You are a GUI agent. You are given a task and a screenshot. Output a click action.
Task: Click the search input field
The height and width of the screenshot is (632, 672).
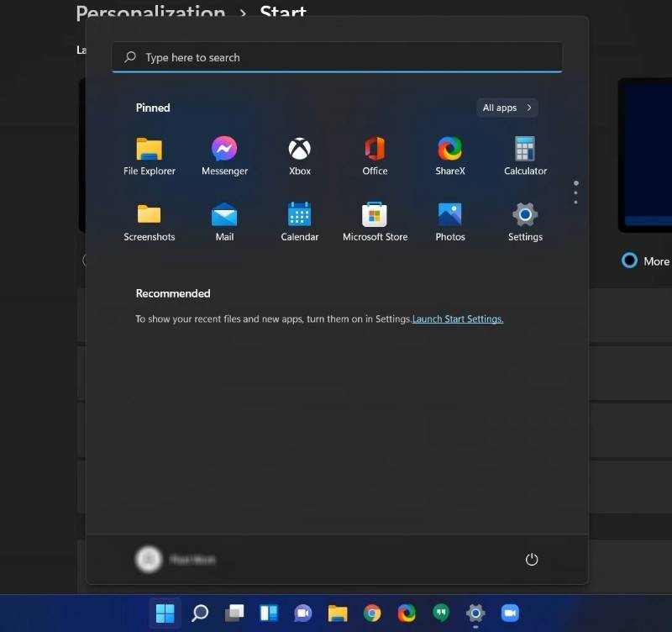[x=336, y=57]
